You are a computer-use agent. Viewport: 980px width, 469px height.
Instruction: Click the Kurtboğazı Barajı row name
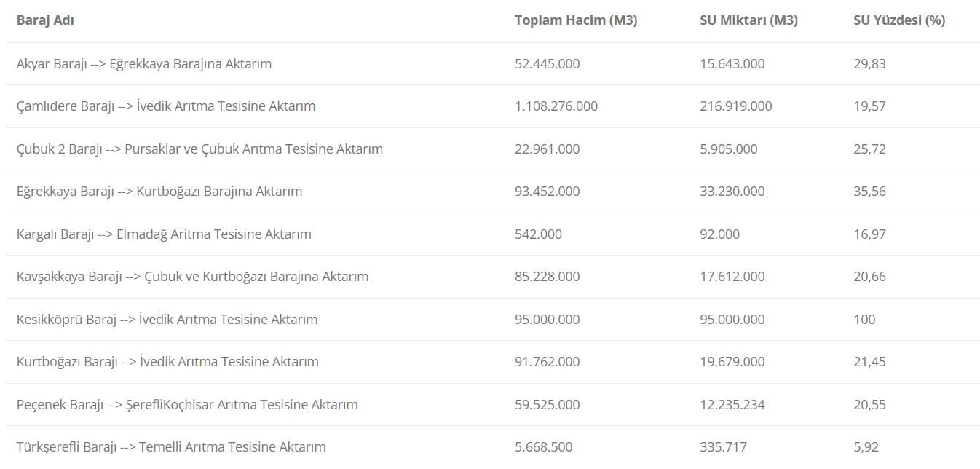[x=167, y=362]
